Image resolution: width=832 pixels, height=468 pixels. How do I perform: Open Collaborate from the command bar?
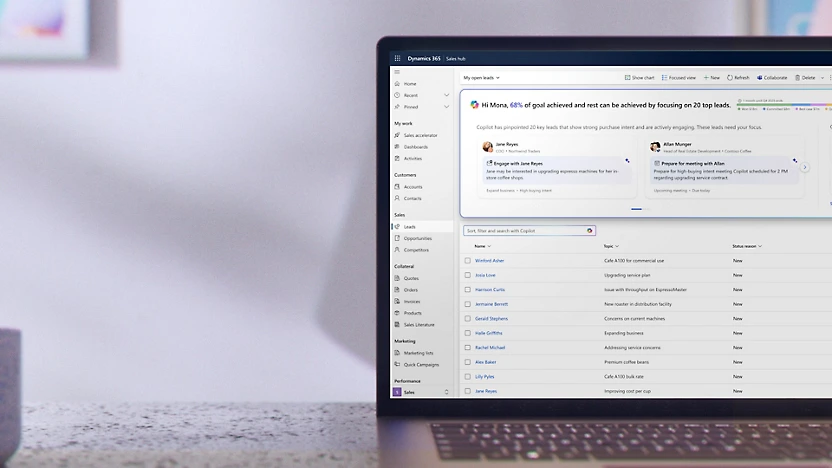click(759, 77)
